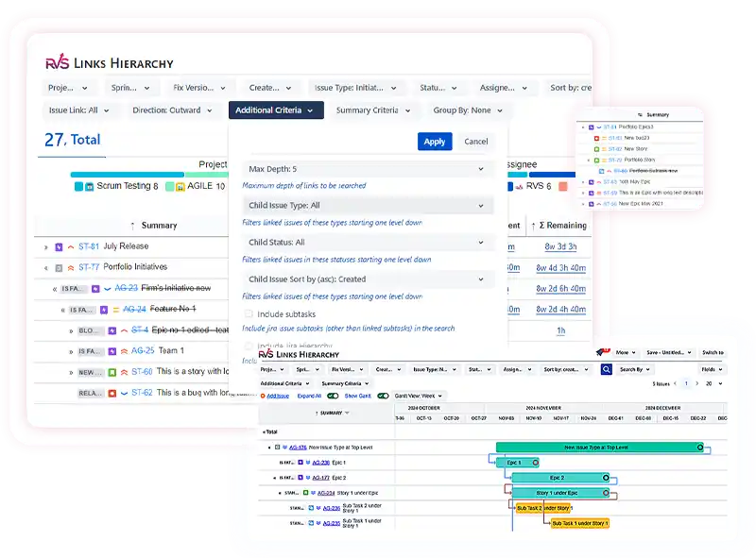Image resolution: width=756 pixels, height=558 pixels.
Task: Open the ST-60 issue link
Action: 142,371
